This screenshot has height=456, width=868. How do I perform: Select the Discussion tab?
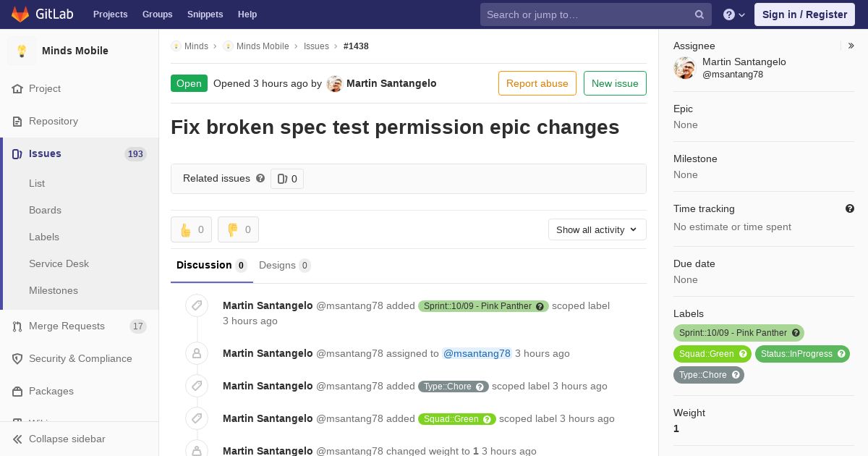tap(212, 265)
